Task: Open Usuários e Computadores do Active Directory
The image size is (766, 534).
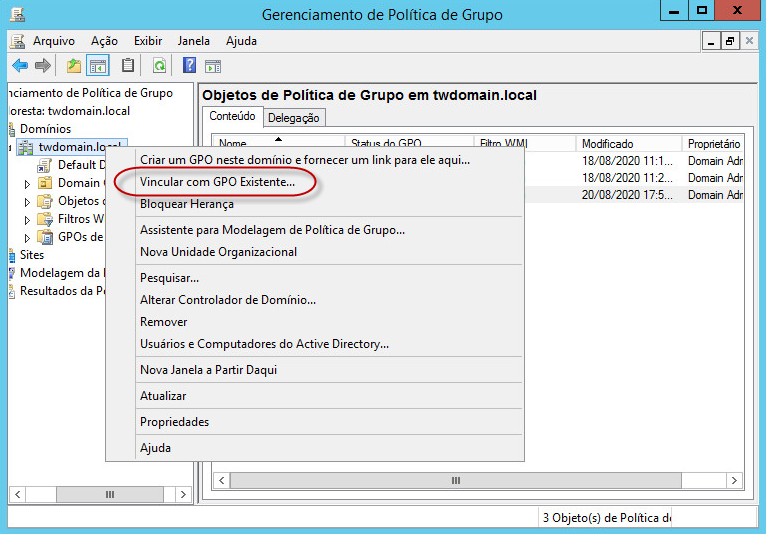Action: 264,344
